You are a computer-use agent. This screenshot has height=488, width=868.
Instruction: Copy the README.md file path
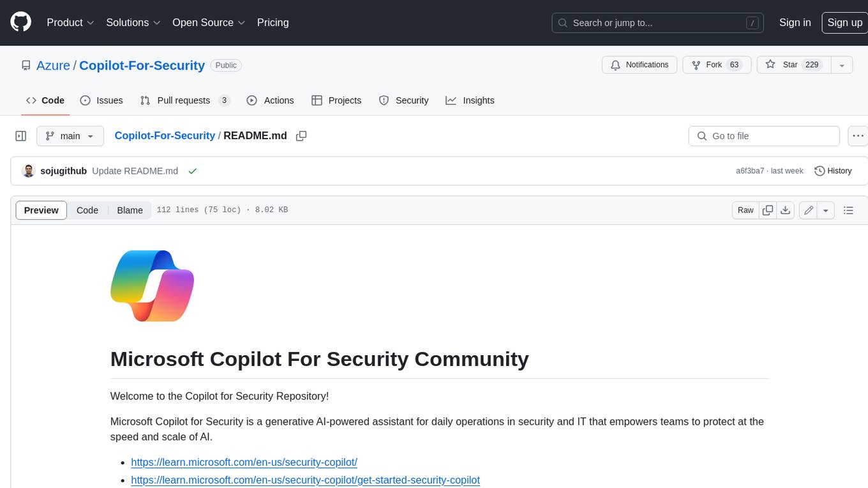(301, 136)
